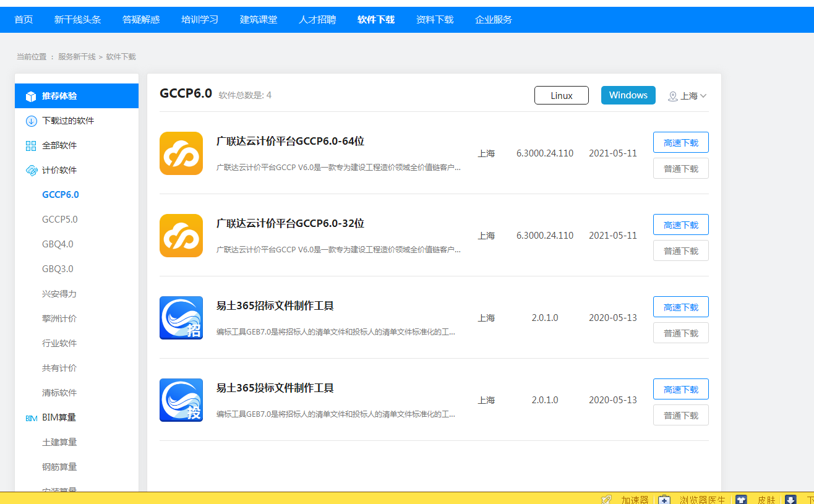Click 软件总数是: 4 count text
Image resolution: width=814 pixels, height=504 pixels.
point(245,95)
